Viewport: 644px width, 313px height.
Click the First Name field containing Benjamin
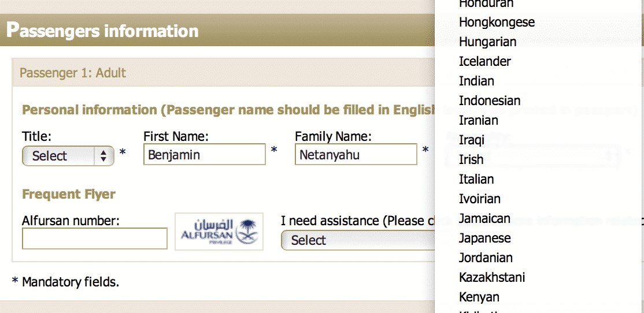(205, 154)
